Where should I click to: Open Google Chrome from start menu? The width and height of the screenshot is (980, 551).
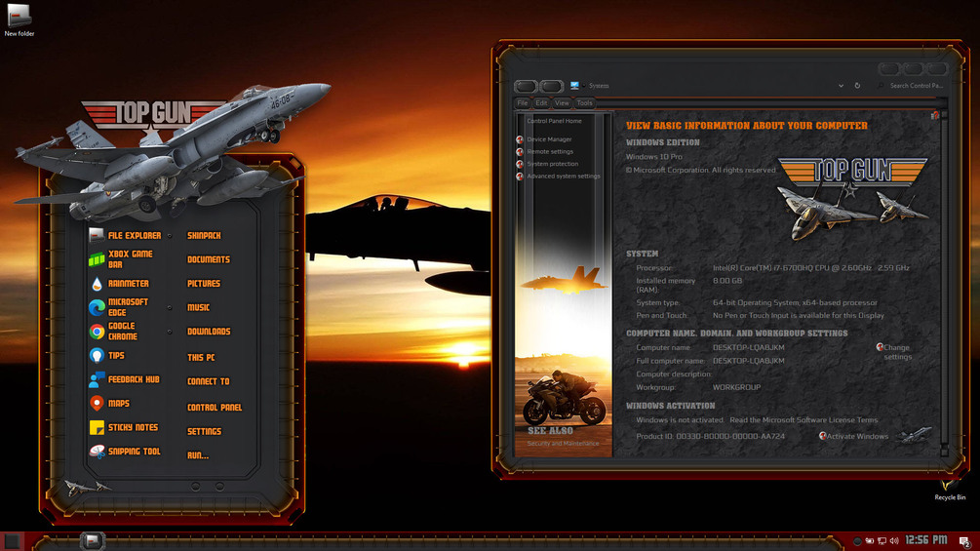(114, 332)
